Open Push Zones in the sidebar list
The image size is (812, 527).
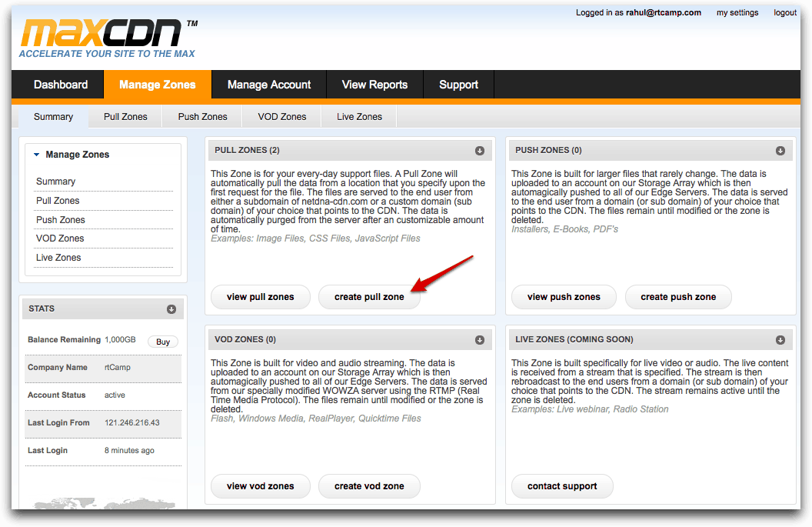(60, 220)
